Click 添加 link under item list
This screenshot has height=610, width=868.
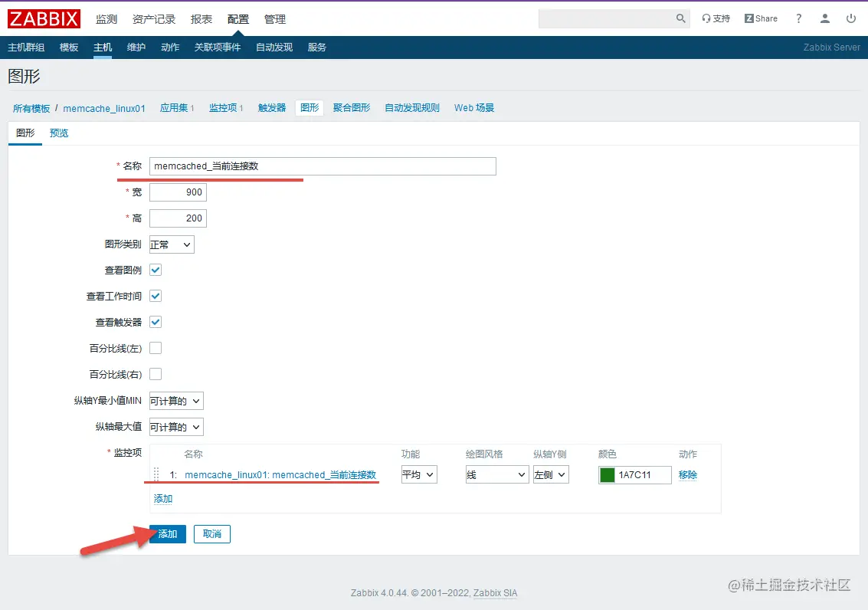pos(162,499)
